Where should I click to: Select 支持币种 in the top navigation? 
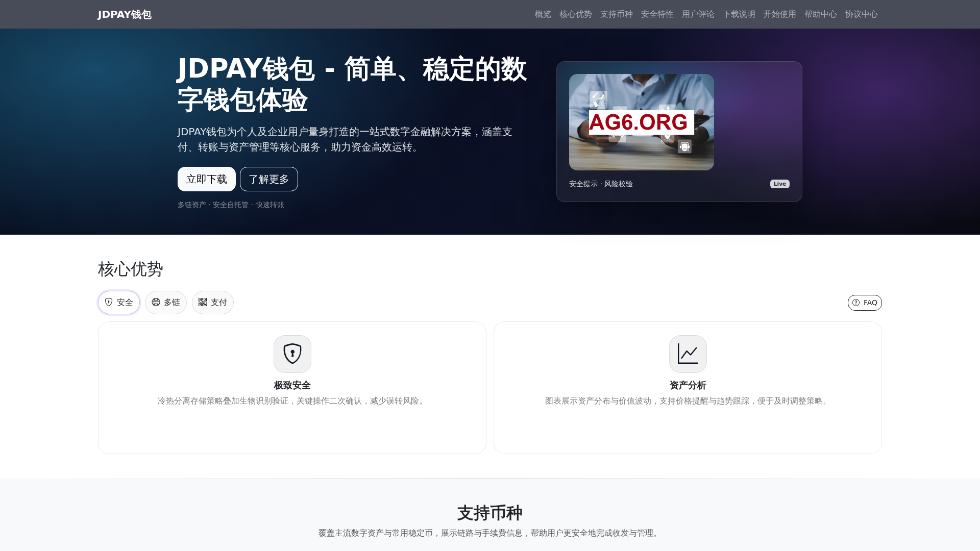tap(617, 14)
